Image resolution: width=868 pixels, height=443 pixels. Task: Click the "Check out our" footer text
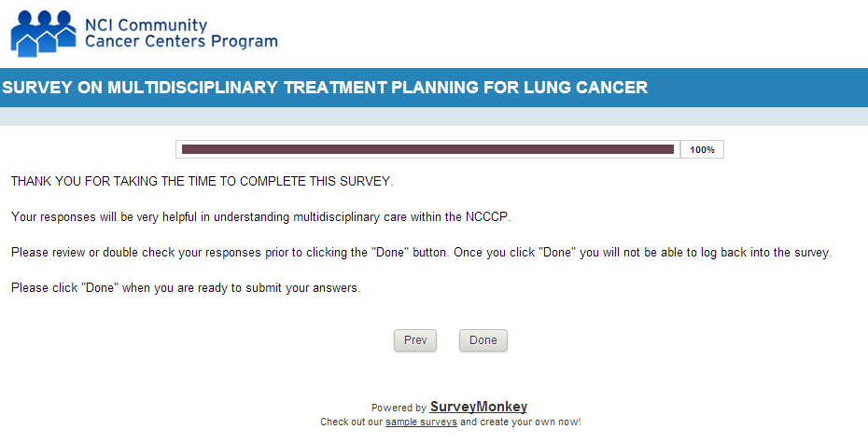click(352, 422)
